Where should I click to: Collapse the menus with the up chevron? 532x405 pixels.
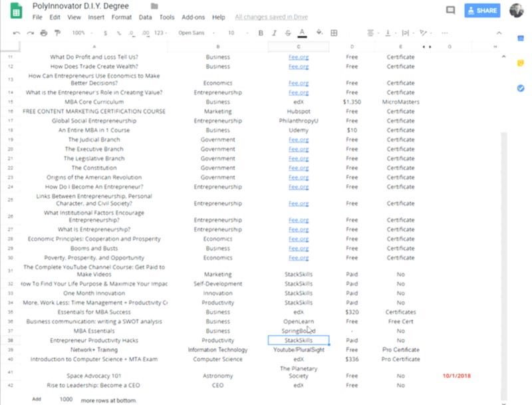click(499, 33)
